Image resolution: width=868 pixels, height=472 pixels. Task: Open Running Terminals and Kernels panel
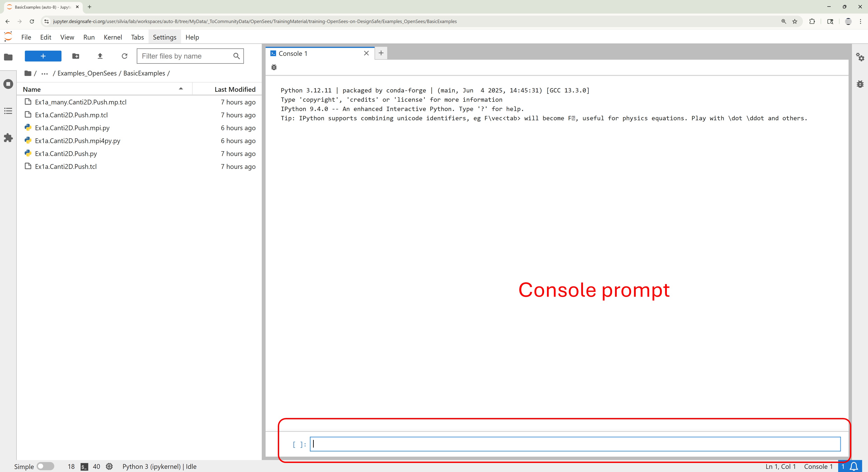(8, 84)
